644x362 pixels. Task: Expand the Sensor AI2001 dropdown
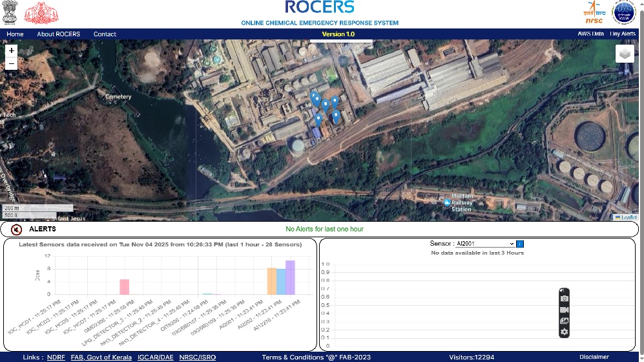pyautogui.click(x=485, y=244)
